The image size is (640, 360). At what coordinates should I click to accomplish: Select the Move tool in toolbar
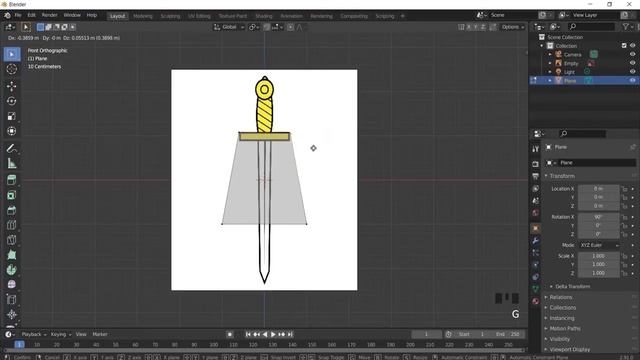pyautogui.click(x=12, y=86)
